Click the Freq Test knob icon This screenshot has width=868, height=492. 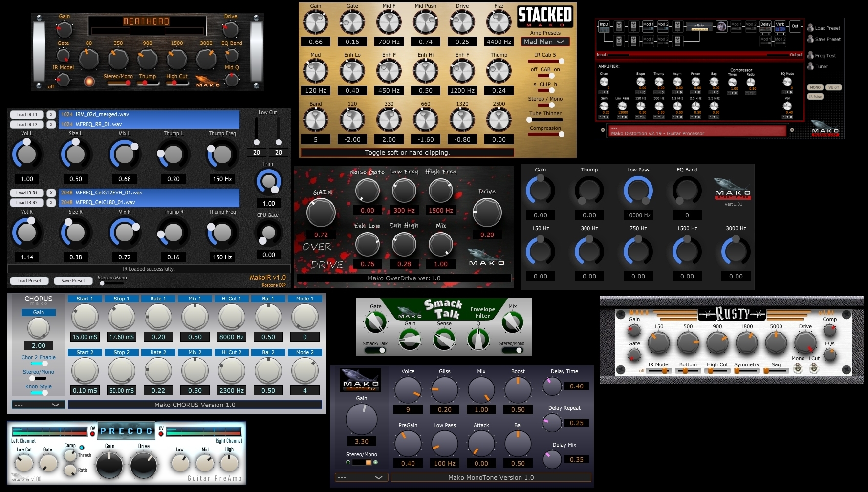click(x=810, y=55)
